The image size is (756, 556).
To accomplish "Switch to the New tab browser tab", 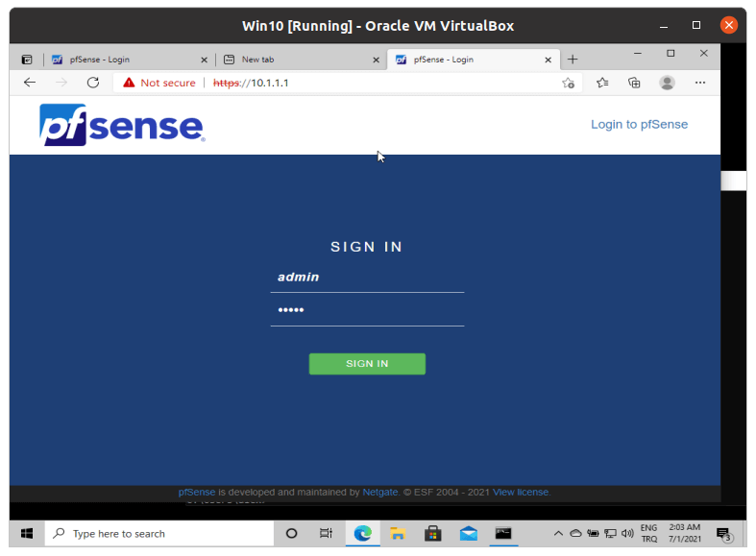I will click(x=299, y=60).
